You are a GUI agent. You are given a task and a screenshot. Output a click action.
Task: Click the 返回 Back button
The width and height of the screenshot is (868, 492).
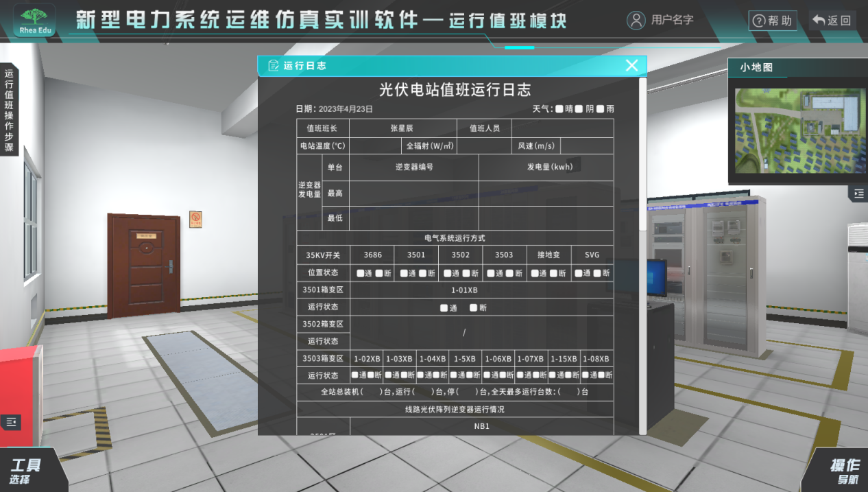point(831,20)
